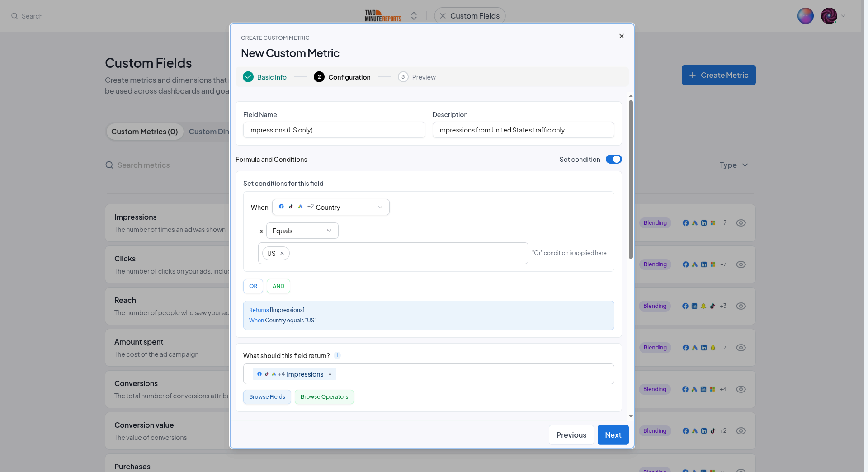The height and width of the screenshot is (472, 868).
Task: Click TikTok icon in Conversion value row
Action: (713, 431)
